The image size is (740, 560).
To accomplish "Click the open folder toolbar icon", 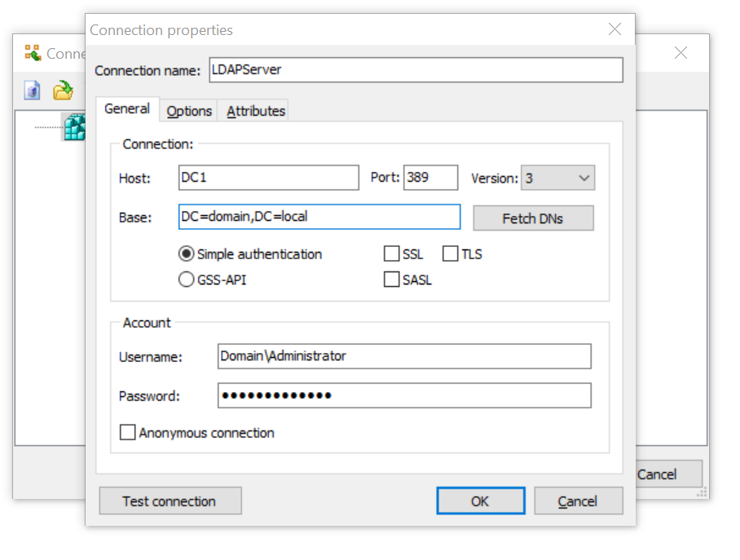I will 63,90.
